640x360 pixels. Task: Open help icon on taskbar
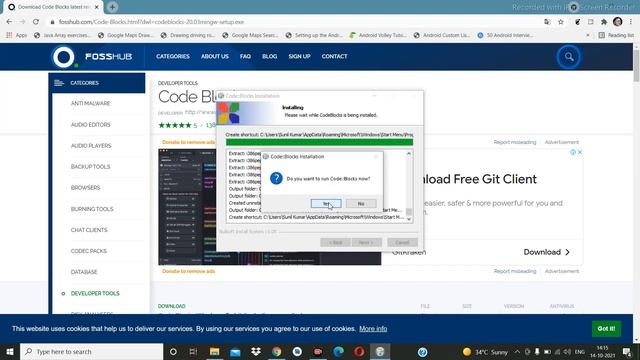click(x=422, y=351)
